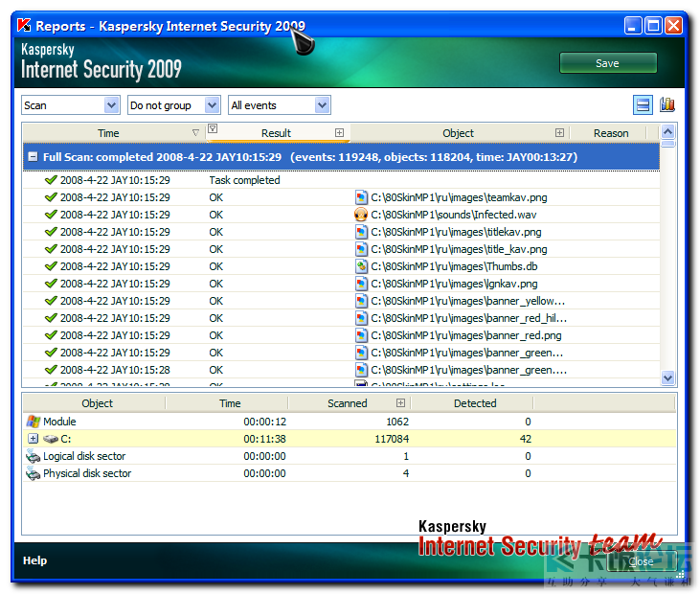Image resolution: width=700 pixels, height=594 pixels.
Task: Click the green checkmark on Infected.wav row
Action: click(51, 215)
